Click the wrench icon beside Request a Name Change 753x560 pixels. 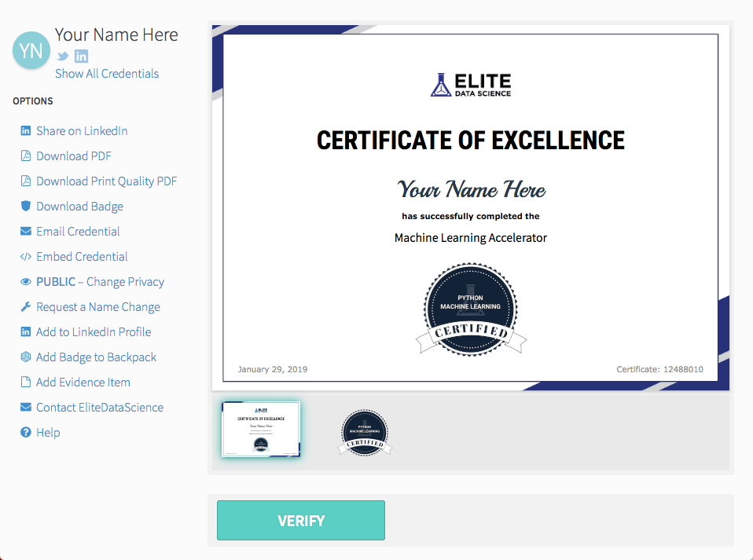click(25, 306)
